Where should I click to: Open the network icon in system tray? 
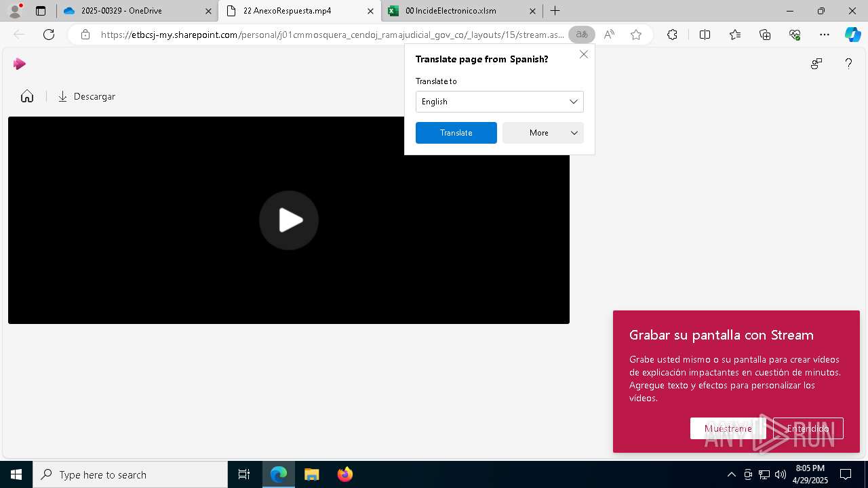click(764, 474)
